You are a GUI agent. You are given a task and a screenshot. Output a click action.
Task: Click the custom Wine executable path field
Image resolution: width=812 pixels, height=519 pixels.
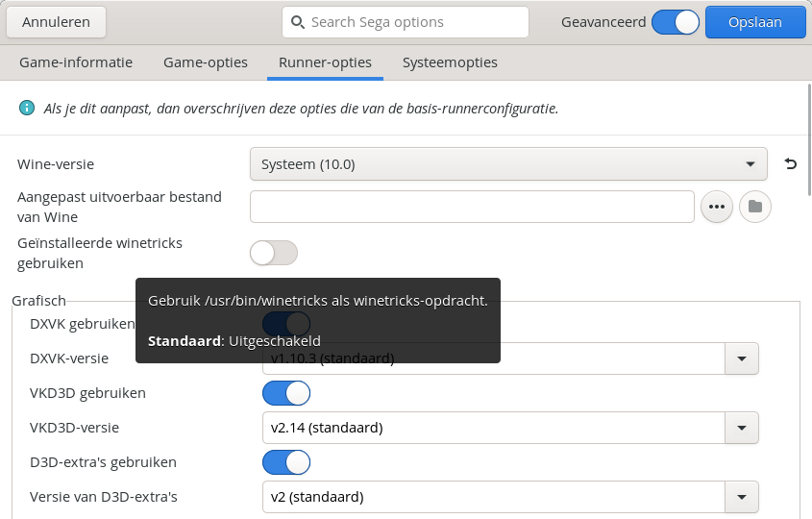click(472, 207)
